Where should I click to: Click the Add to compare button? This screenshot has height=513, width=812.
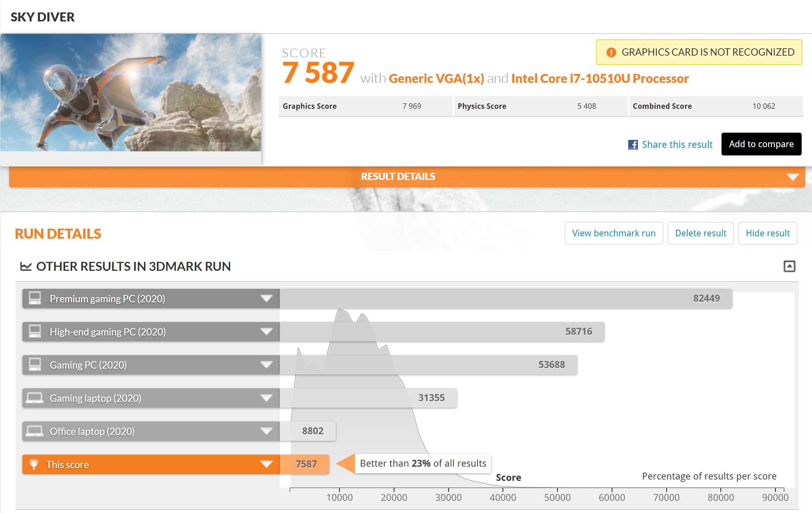pyautogui.click(x=761, y=144)
